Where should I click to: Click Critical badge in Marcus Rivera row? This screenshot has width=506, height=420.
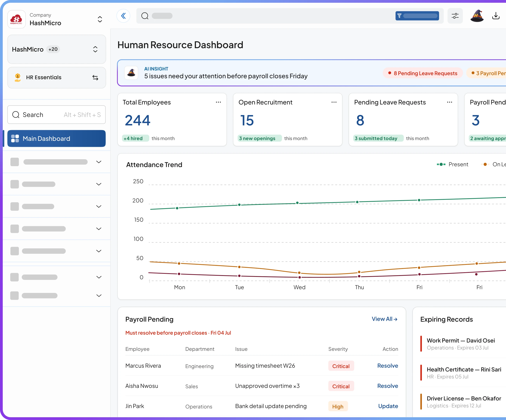(x=341, y=366)
